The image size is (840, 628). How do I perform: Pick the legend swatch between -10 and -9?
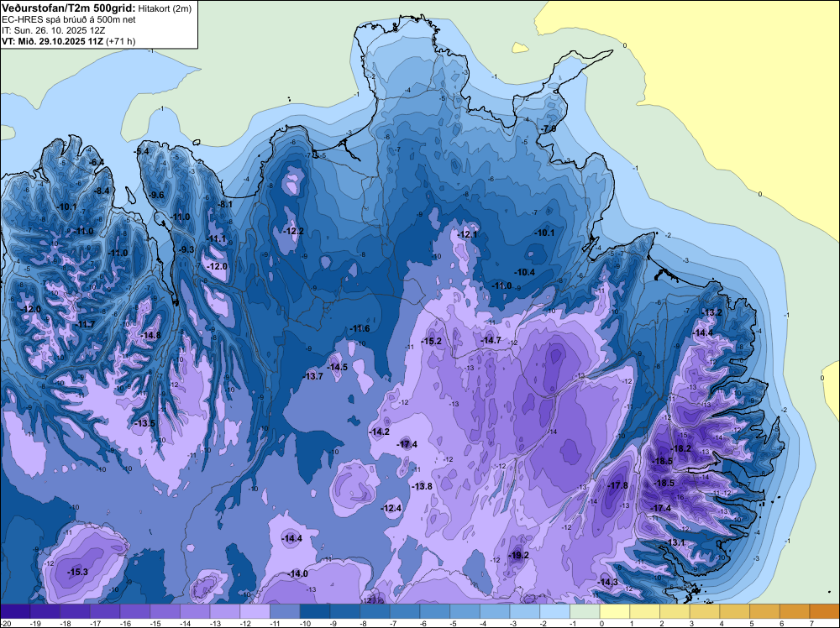[316, 611]
